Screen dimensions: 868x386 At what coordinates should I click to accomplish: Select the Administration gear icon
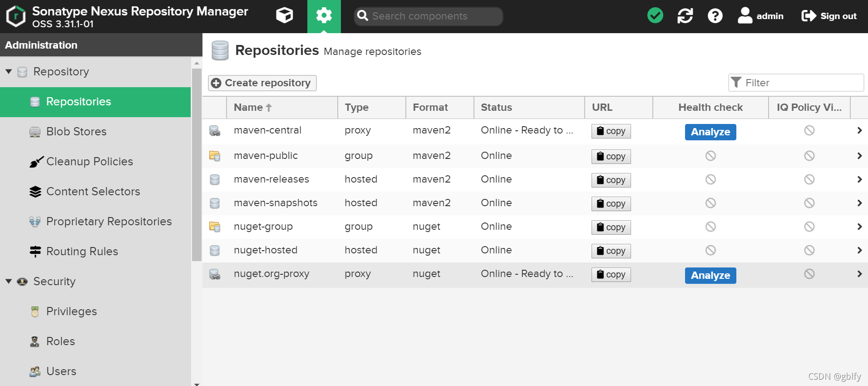(x=324, y=16)
